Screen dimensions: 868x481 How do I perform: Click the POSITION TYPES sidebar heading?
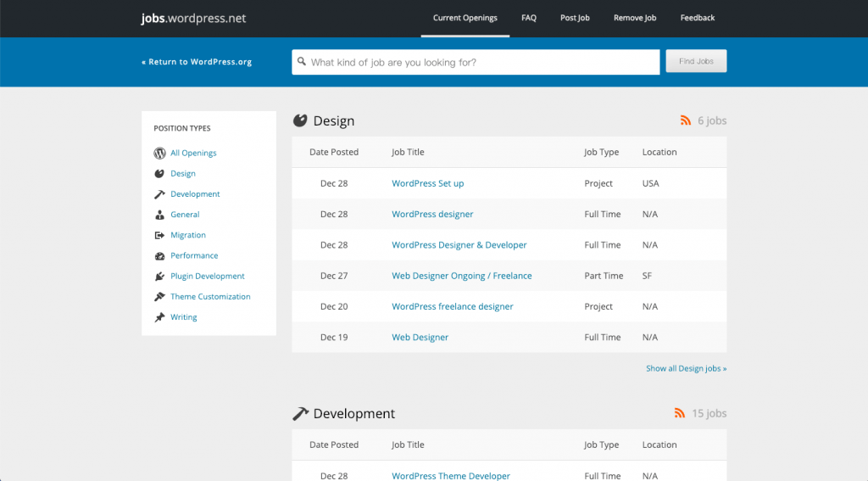click(x=181, y=128)
